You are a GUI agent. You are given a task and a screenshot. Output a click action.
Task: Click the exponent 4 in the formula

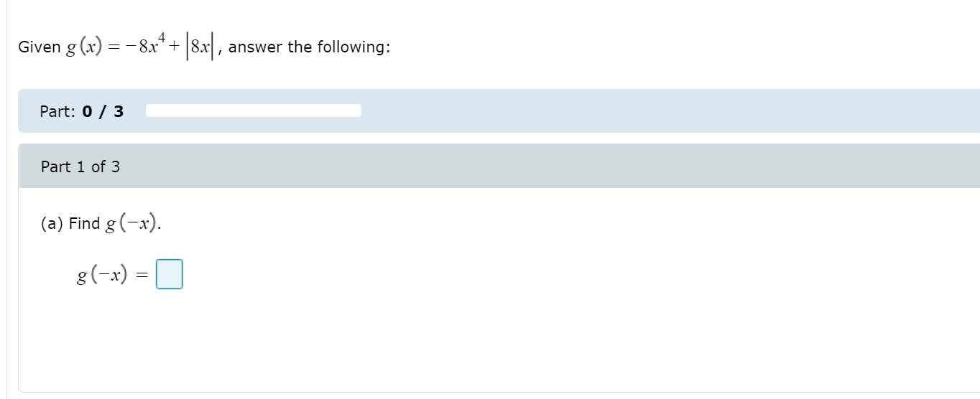click(x=162, y=37)
